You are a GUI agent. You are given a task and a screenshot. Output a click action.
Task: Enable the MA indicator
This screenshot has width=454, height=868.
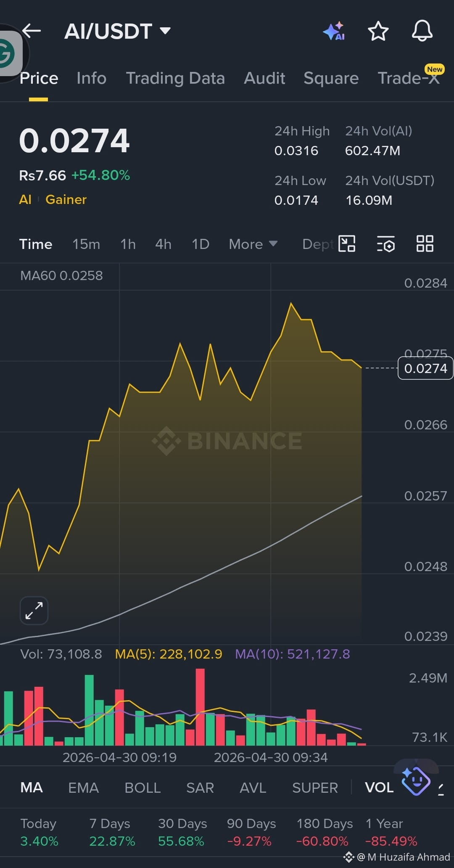[x=32, y=788]
